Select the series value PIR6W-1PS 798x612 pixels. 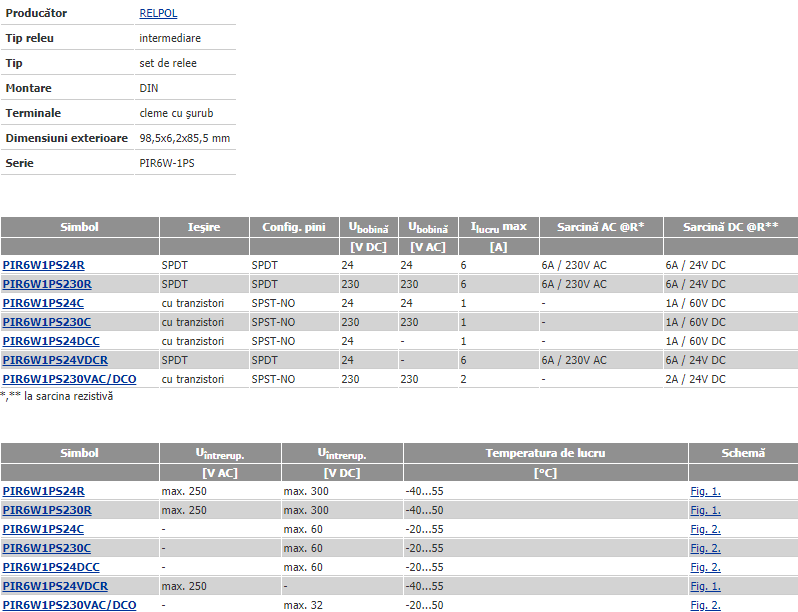167,163
